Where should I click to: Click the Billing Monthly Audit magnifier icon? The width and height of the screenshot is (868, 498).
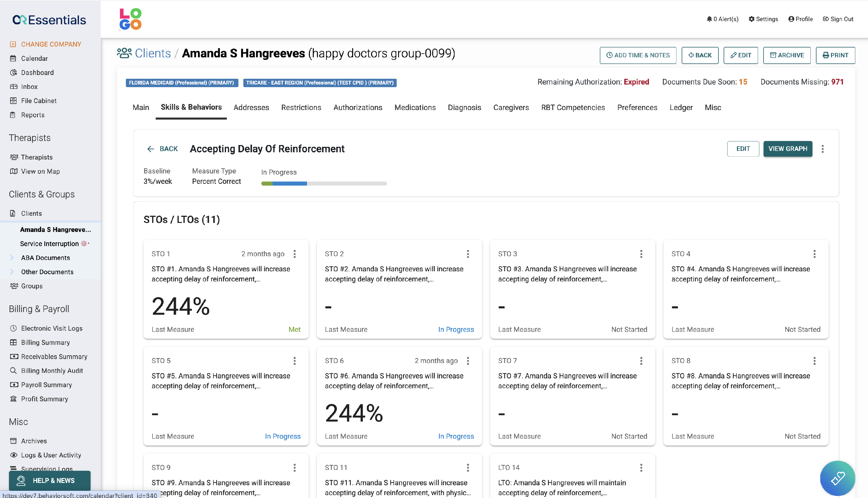pos(13,370)
